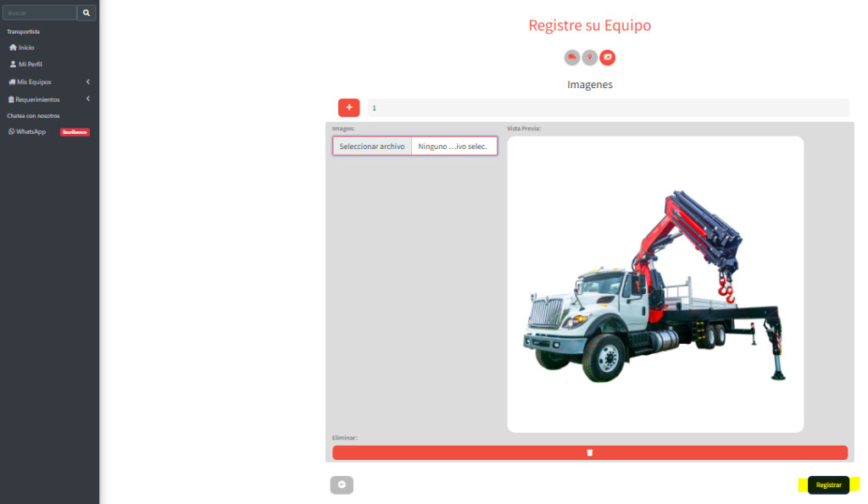Click the image number field showing 1
This screenshot has height=504, width=868.
pyautogui.click(x=608, y=108)
